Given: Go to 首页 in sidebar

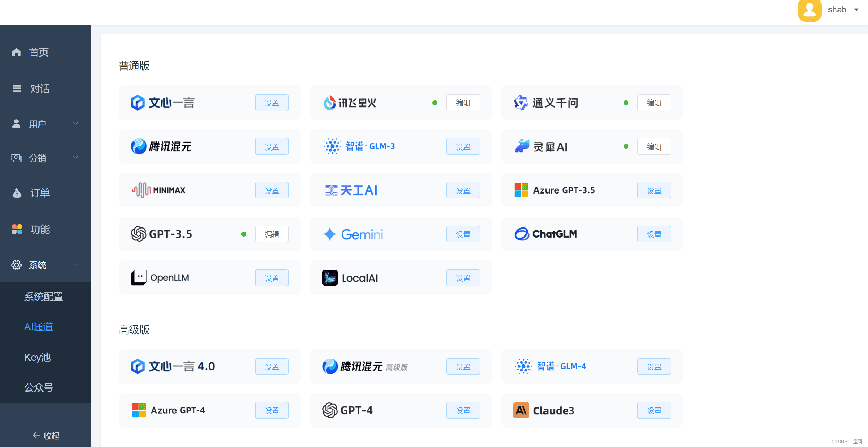Looking at the screenshot, I should (x=39, y=52).
